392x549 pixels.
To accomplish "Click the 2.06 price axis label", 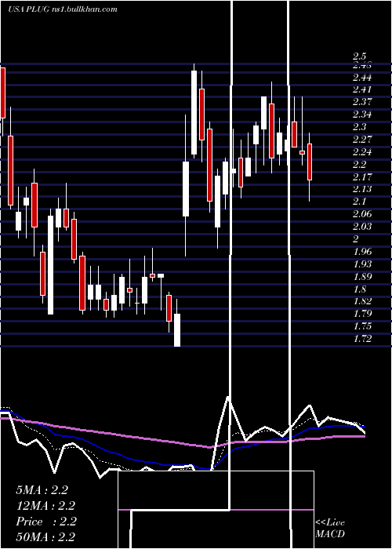I will 362,214.
